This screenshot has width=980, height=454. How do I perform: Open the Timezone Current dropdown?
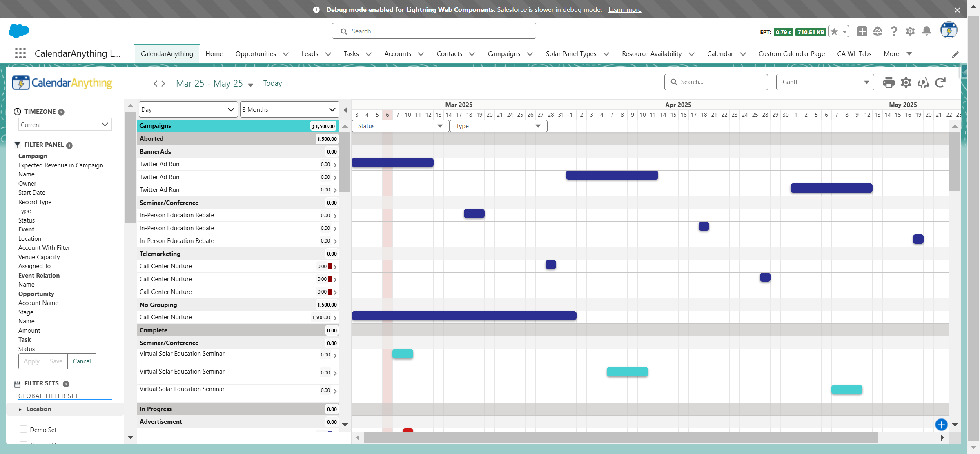coord(65,125)
